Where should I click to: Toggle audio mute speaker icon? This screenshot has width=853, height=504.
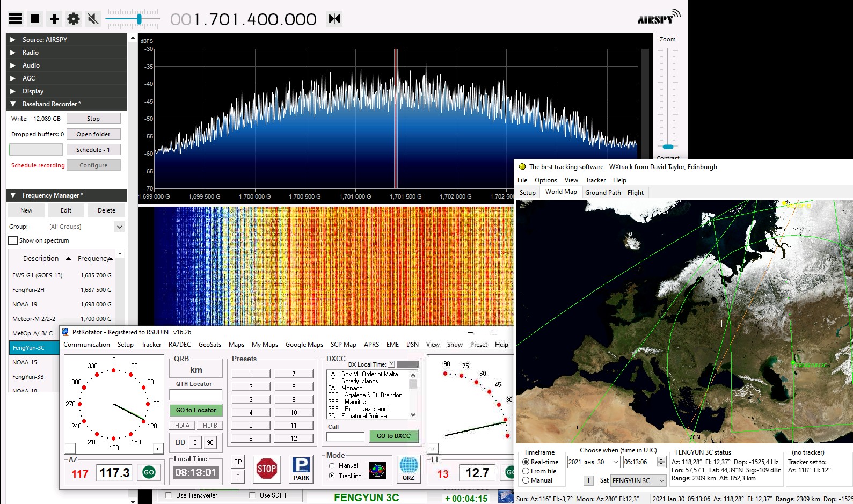[x=93, y=19]
